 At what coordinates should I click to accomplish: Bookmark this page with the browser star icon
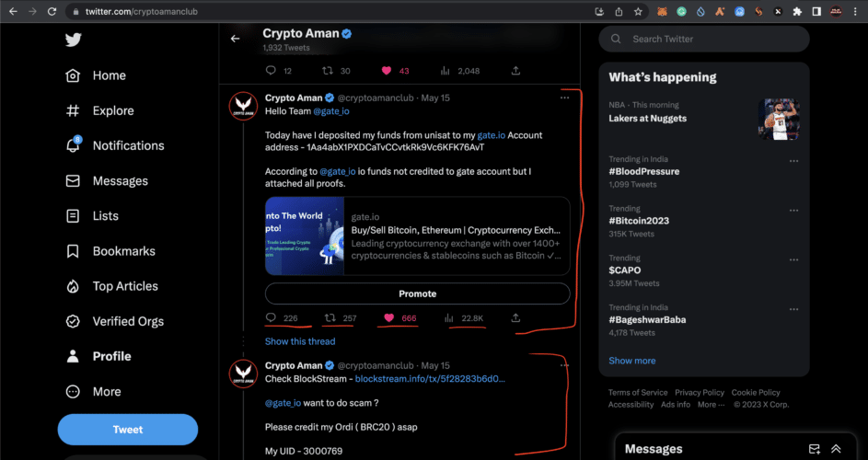[638, 11]
